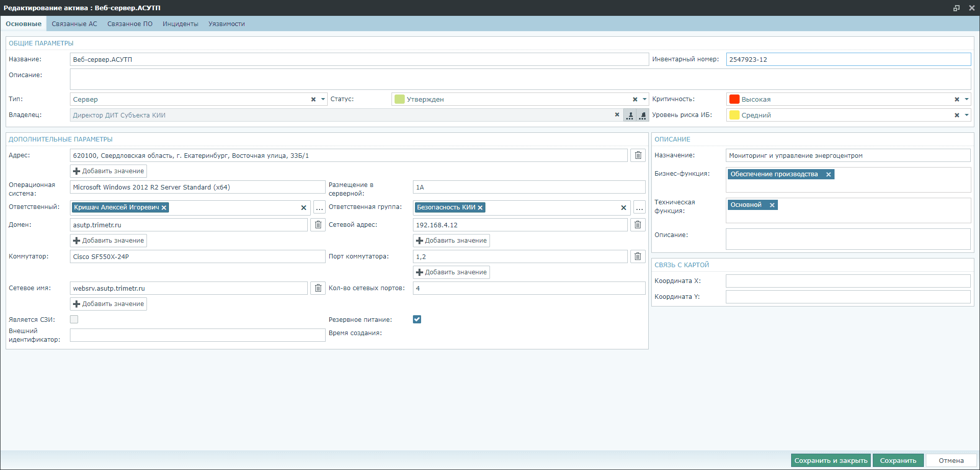Screen dimensions: 980x470
Task: Add another value under Адрес
Action: (x=108, y=171)
